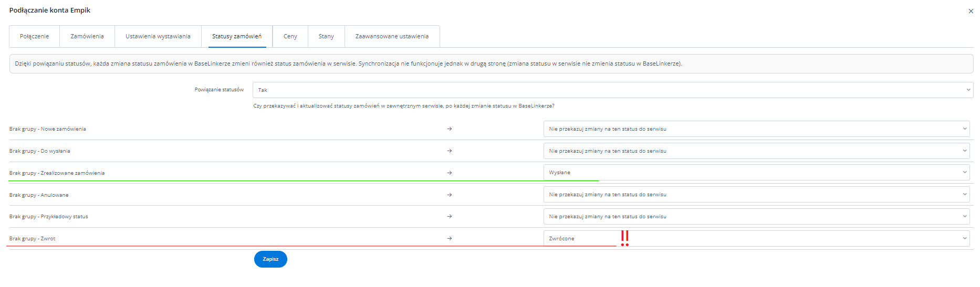Click arrow icon in Anulowane row

[x=450, y=195]
